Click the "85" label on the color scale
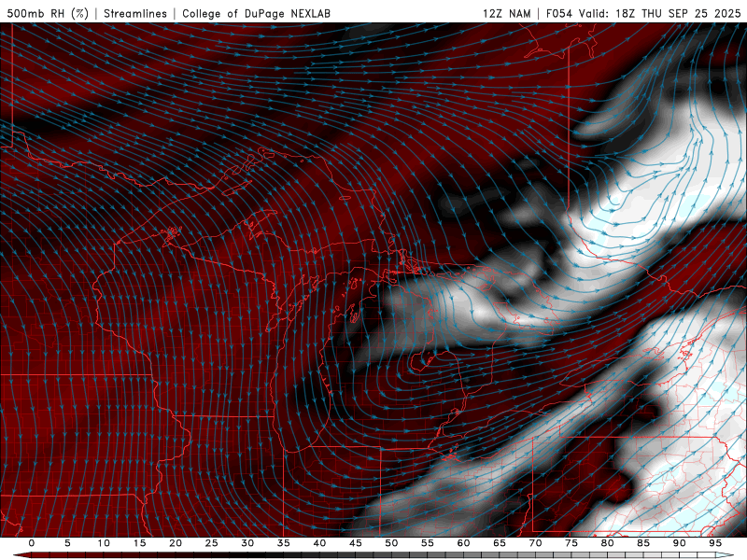This screenshot has height=560, width=747. coord(643,543)
